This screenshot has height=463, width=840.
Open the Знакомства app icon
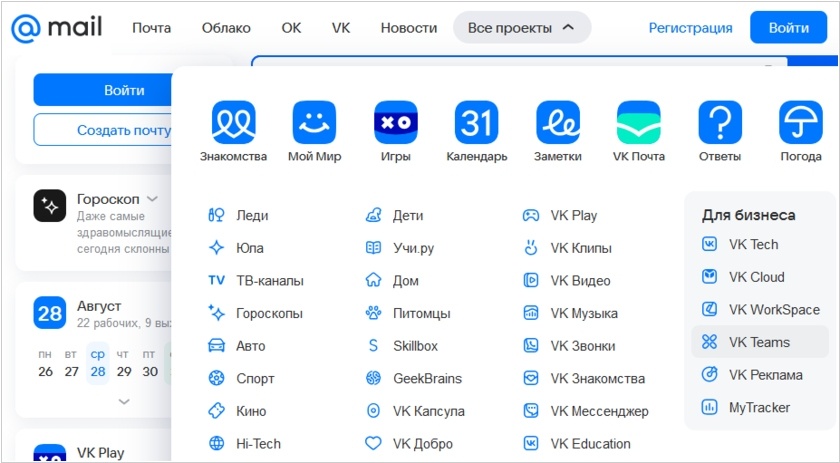point(233,122)
